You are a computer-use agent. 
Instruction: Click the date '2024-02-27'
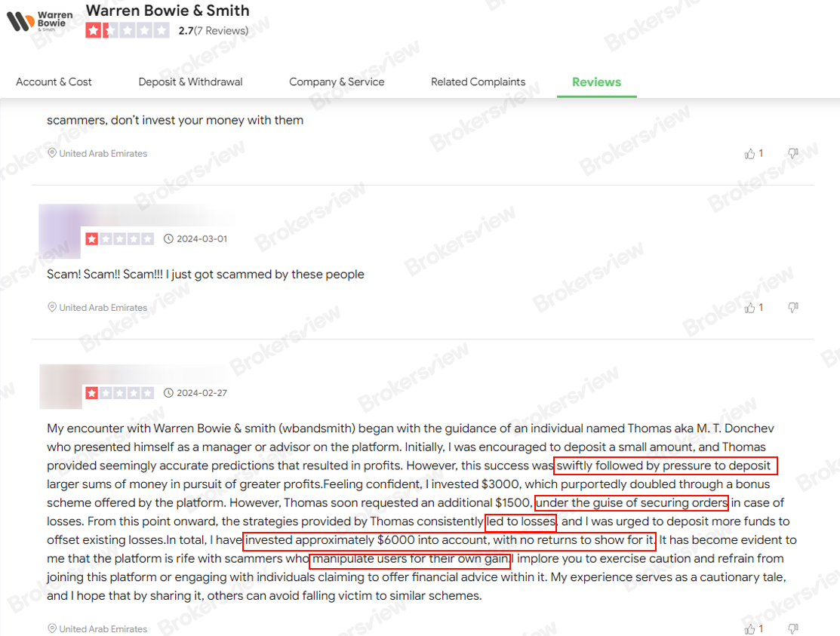click(202, 393)
